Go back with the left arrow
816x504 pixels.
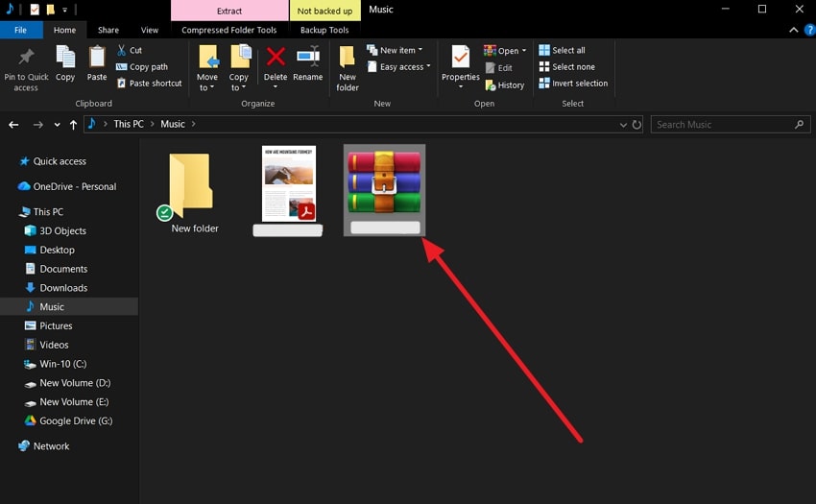13,125
